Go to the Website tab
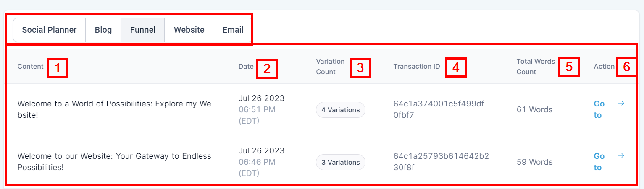 click(189, 30)
